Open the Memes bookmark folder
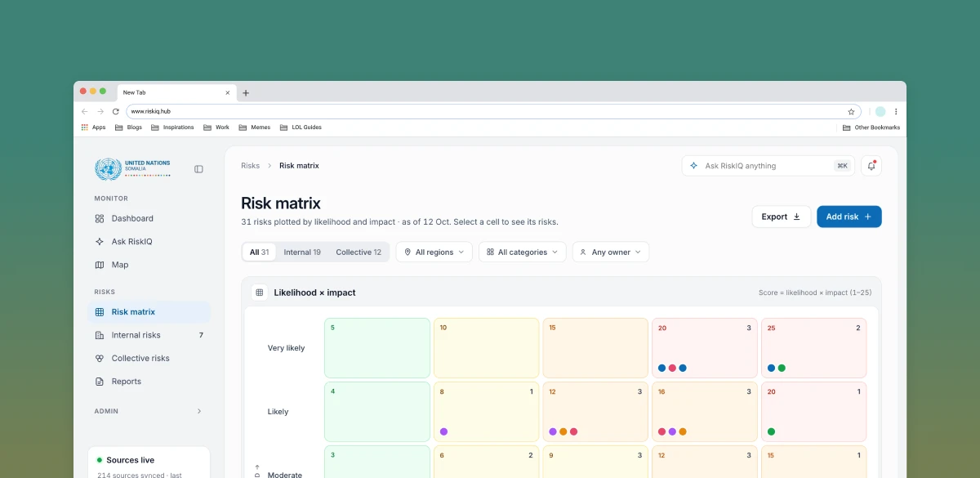This screenshot has width=980, height=478. point(255,127)
